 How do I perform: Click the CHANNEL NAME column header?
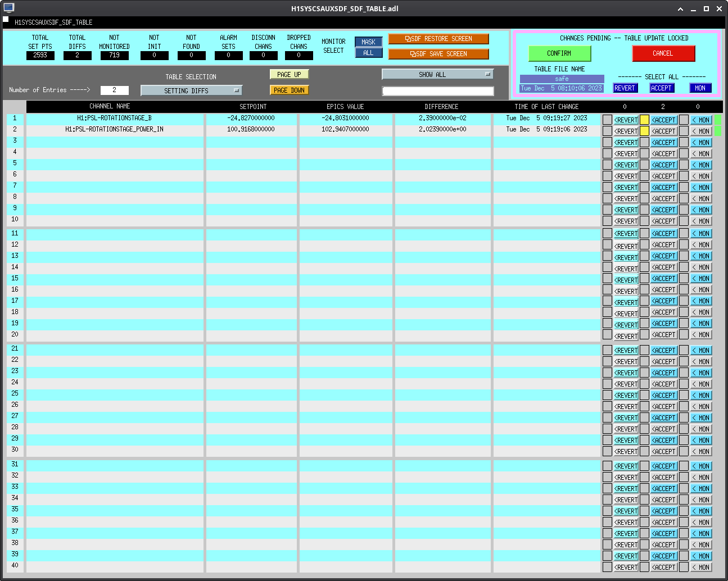click(110, 106)
